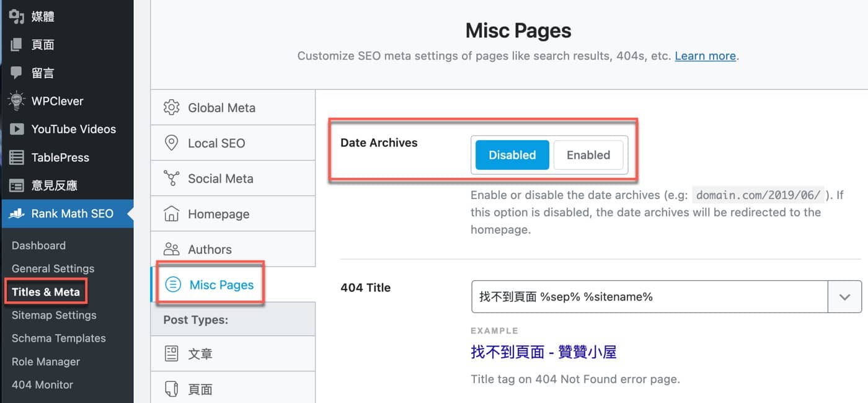The image size is (868, 403).
Task: Open 404 Monitor submenu
Action: tap(42, 384)
